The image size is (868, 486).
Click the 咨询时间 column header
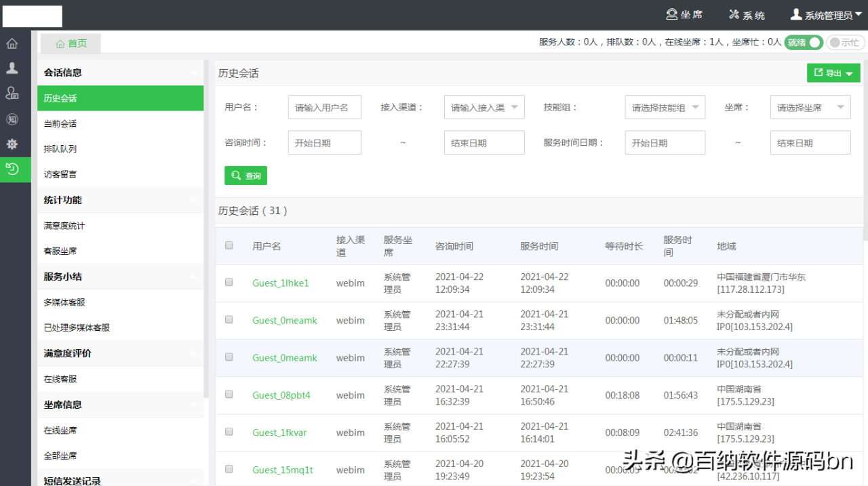(454, 246)
